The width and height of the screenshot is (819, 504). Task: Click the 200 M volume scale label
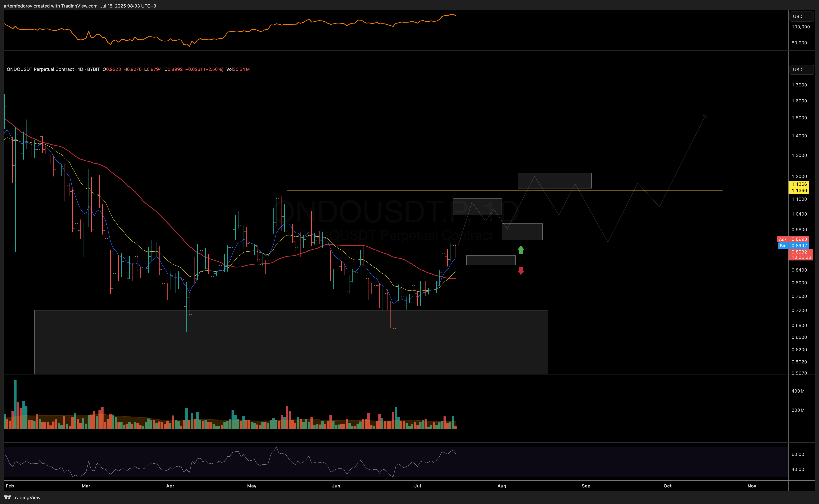pos(798,410)
